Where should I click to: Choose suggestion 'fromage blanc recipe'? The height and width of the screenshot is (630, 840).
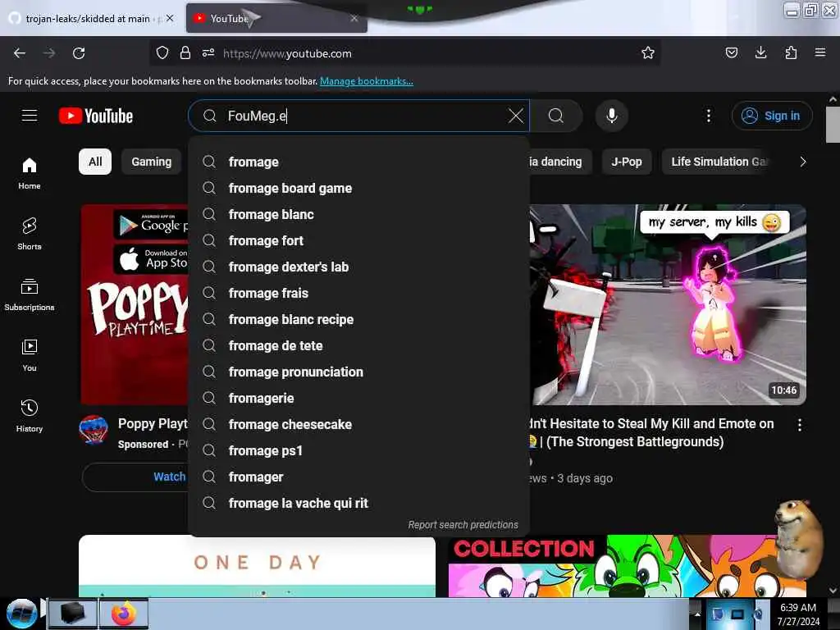coord(359,319)
